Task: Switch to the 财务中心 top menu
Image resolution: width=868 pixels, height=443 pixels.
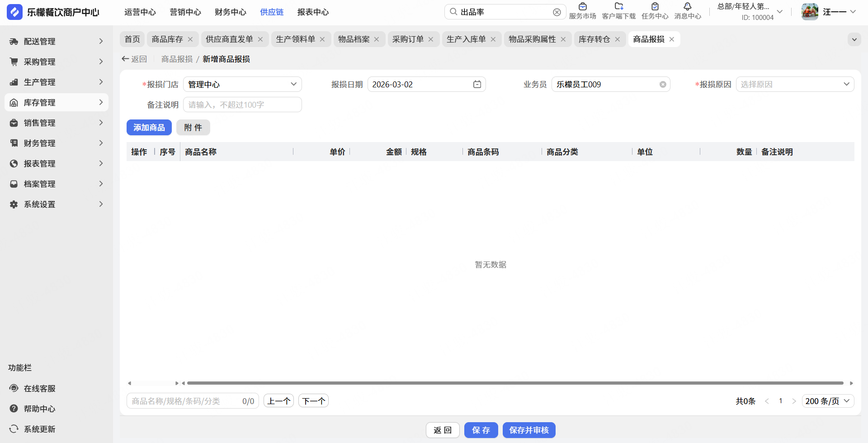Action: (230, 12)
